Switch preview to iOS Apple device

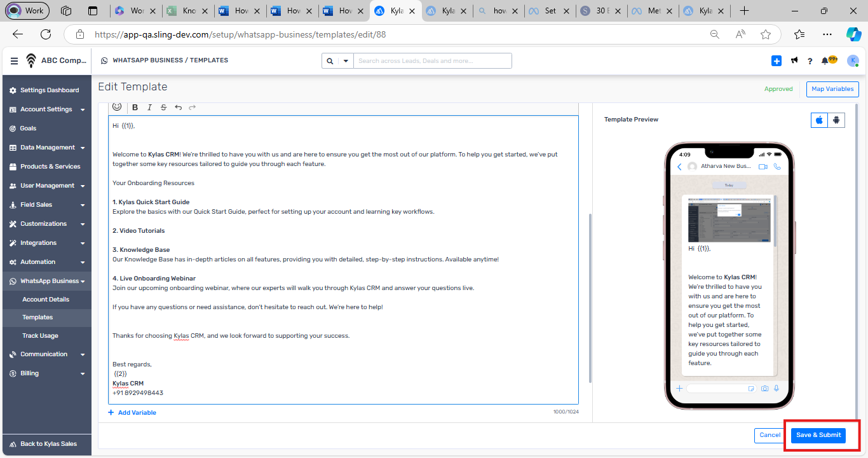819,120
